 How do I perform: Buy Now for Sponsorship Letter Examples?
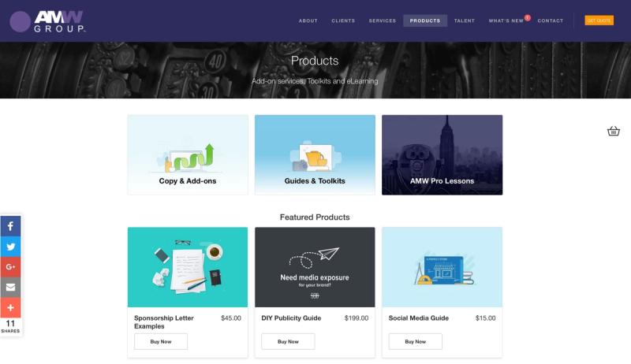coord(161,341)
